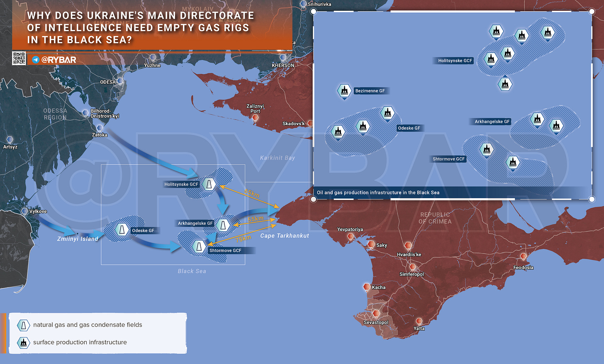Click the inset caption 'Oil and gas production infrastructure'
The image size is (604, 364).
378,193
